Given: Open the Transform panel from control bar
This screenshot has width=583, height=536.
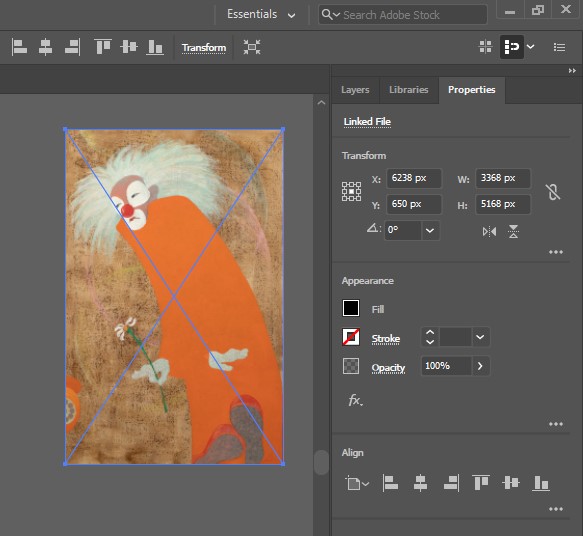Looking at the screenshot, I should click(x=204, y=48).
